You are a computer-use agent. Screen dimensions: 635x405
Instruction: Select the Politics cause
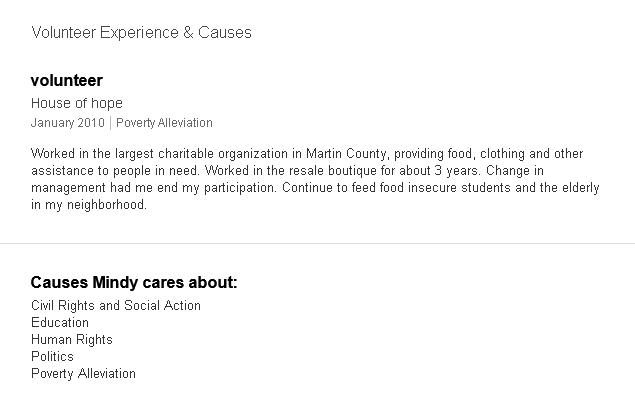tap(52, 357)
